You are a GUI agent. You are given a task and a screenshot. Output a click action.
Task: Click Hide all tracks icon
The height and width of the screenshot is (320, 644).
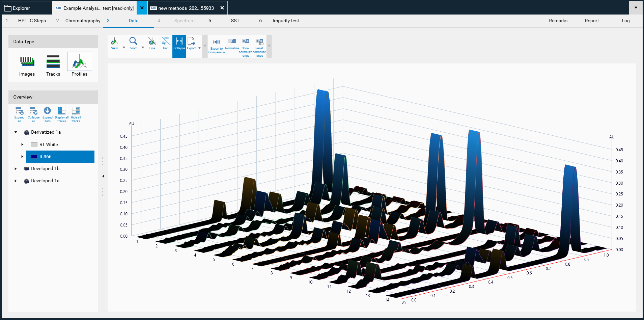click(x=76, y=115)
